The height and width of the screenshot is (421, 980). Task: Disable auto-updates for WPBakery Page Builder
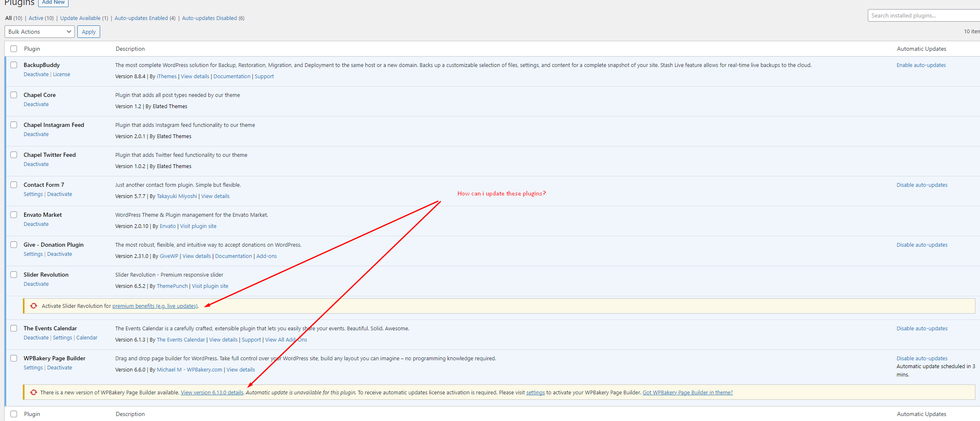point(922,359)
